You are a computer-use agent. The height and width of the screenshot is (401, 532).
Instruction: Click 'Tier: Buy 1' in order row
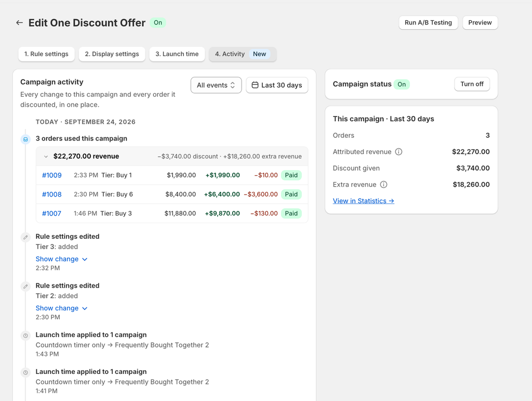coord(117,175)
